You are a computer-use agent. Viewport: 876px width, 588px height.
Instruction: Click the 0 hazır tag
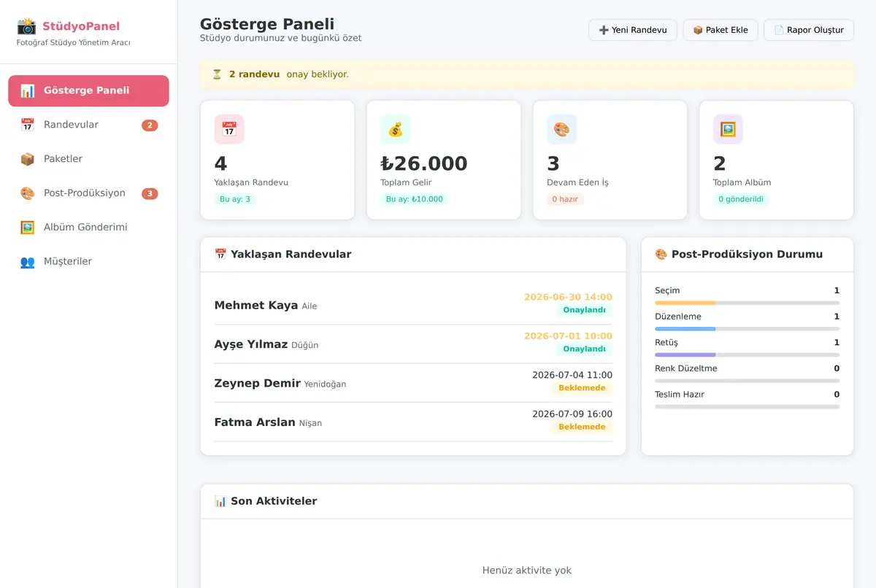tap(565, 199)
